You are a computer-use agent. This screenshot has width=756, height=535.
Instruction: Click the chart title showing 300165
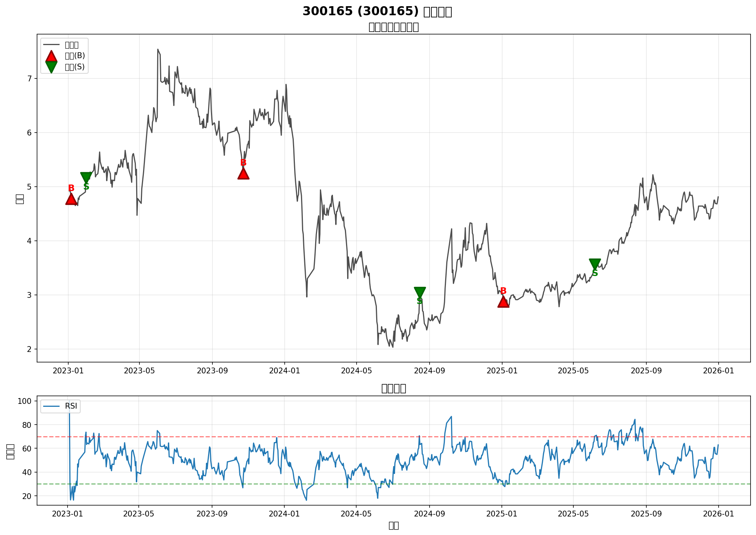[377, 12]
